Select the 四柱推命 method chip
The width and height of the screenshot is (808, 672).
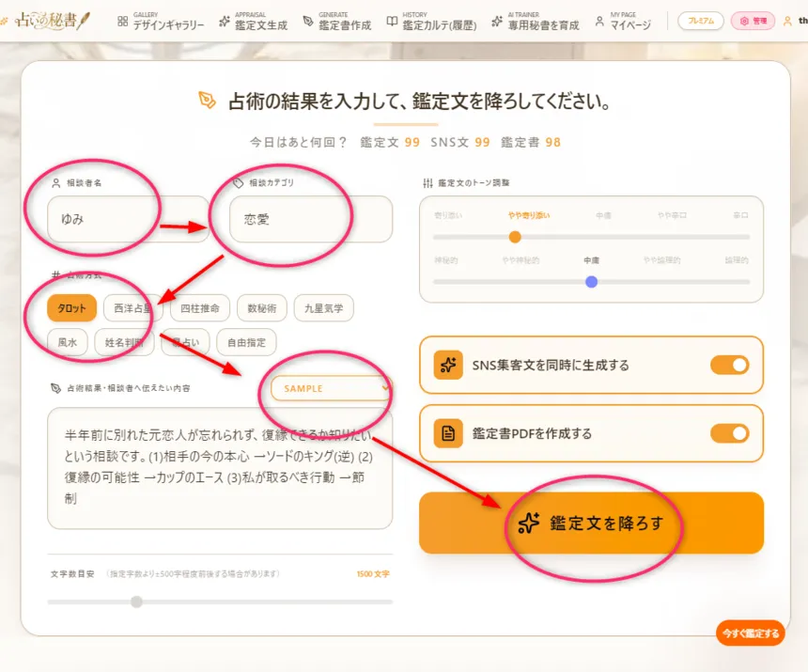click(x=200, y=308)
